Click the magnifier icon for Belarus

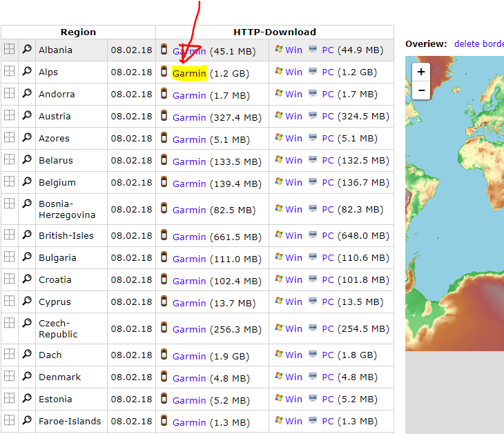coord(27,159)
